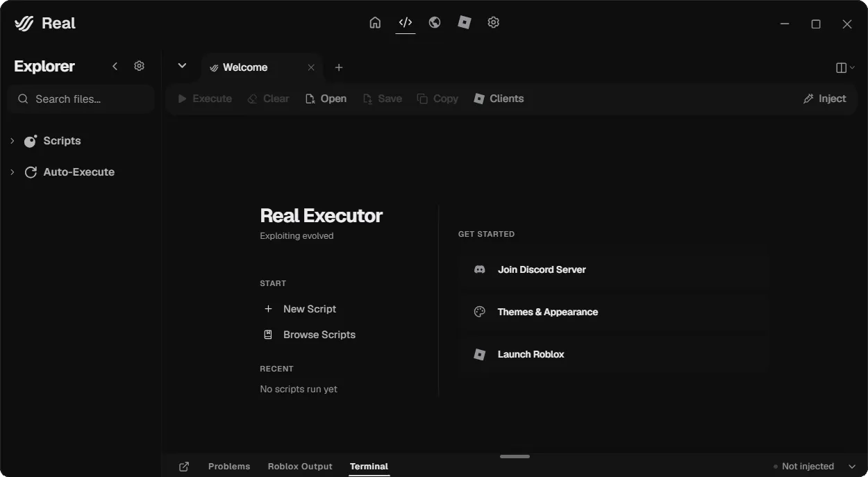Open the code editor icon in top navigation
868x477 pixels.
click(406, 22)
